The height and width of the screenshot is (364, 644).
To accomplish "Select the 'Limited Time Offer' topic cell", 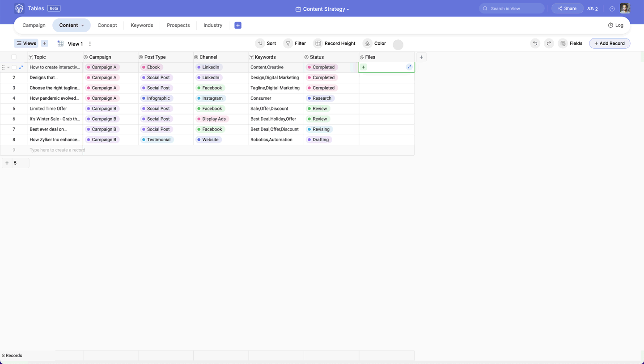I will (55, 109).
